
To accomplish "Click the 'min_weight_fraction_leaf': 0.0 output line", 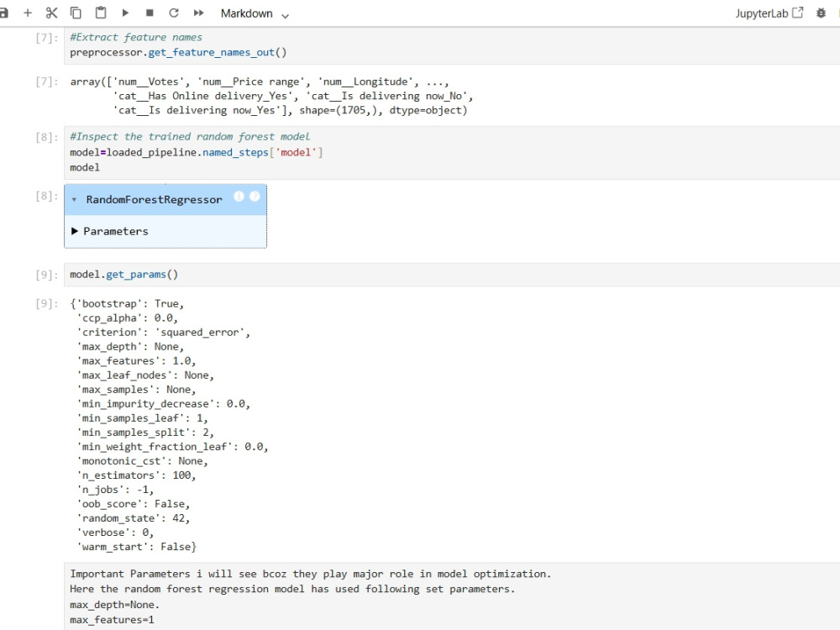I will (172, 447).
